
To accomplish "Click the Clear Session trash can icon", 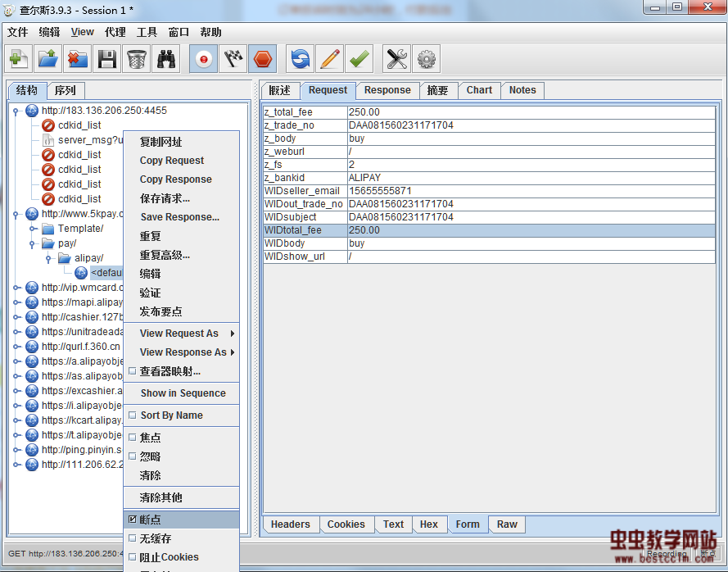I will 137,59.
